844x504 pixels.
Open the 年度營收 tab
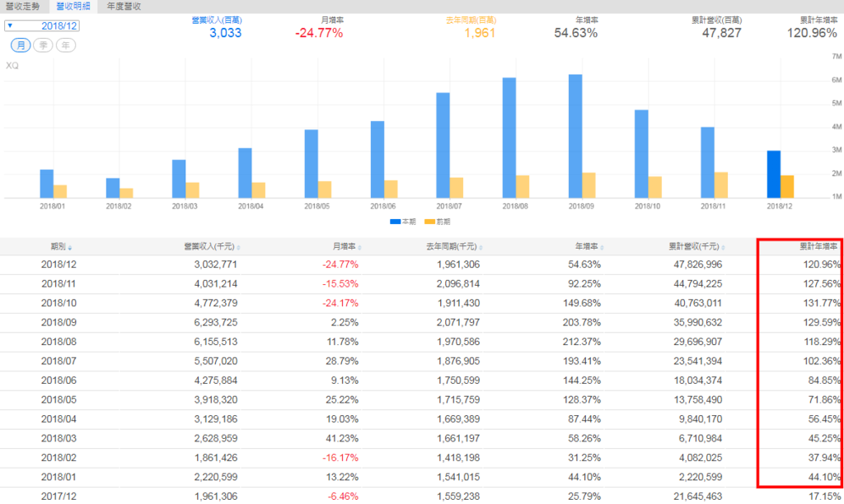tap(124, 7)
